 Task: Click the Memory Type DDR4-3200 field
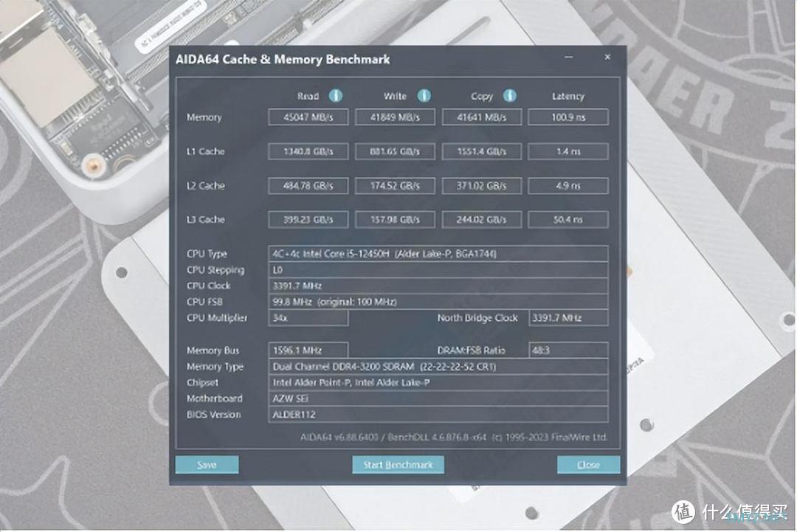438,367
